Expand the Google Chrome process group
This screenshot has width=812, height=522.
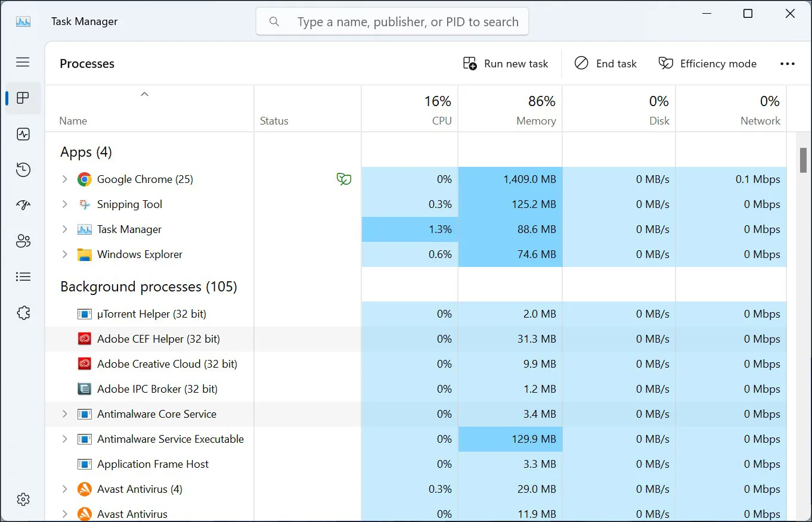click(x=65, y=179)
